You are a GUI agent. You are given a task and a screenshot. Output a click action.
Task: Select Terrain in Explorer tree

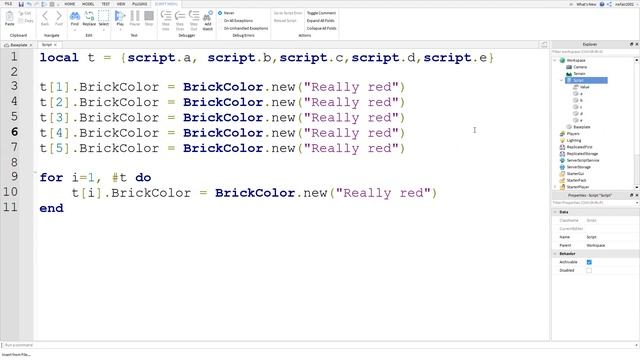pos(579,73)
